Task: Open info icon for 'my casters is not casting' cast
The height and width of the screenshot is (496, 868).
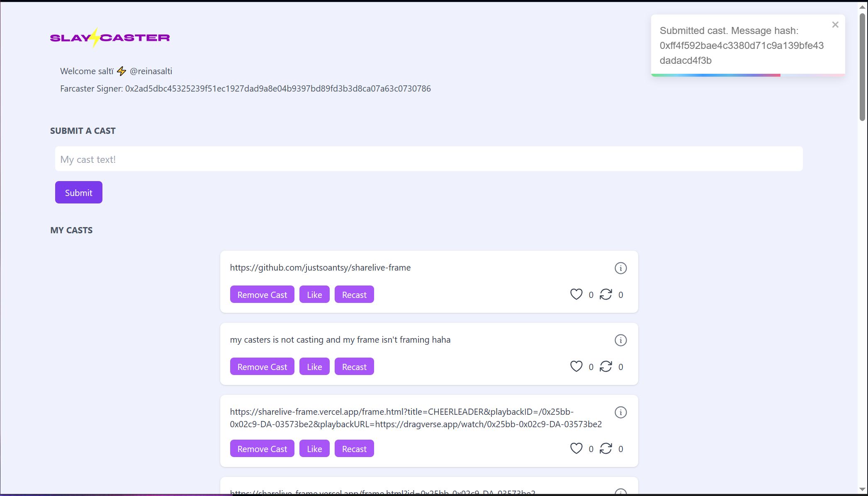Action: pos(620,340)
